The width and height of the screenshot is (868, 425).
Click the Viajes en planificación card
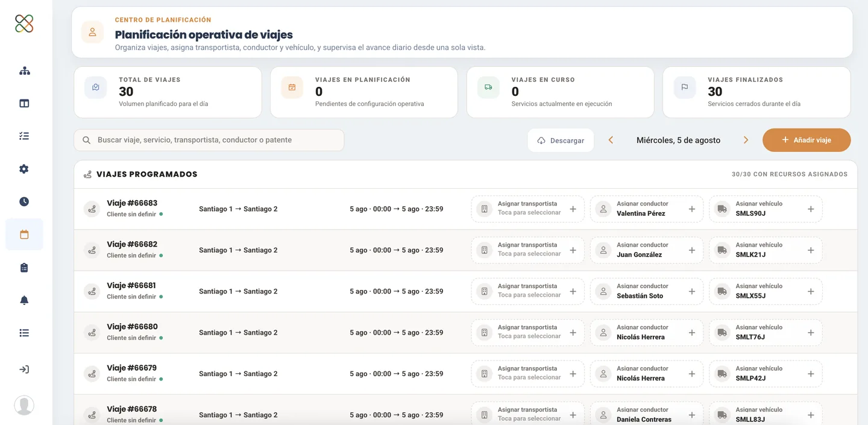pyautogui.click(x=364, y=92)
